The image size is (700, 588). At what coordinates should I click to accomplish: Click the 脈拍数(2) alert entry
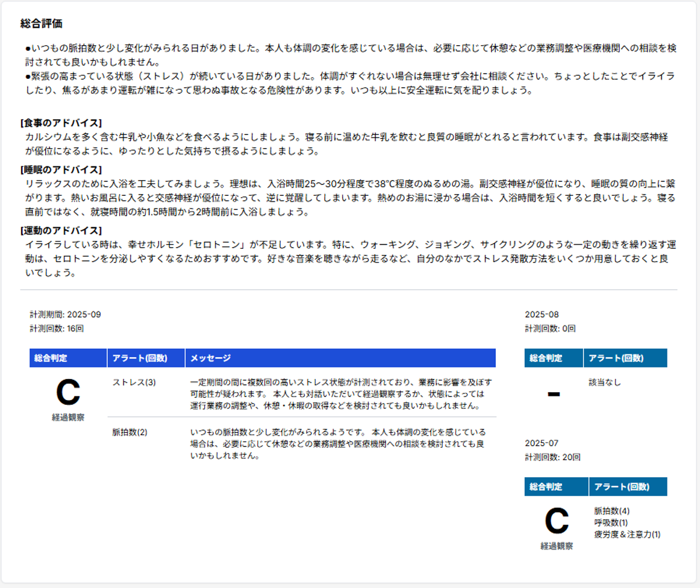pyautogui.click(x=130, y=432)
